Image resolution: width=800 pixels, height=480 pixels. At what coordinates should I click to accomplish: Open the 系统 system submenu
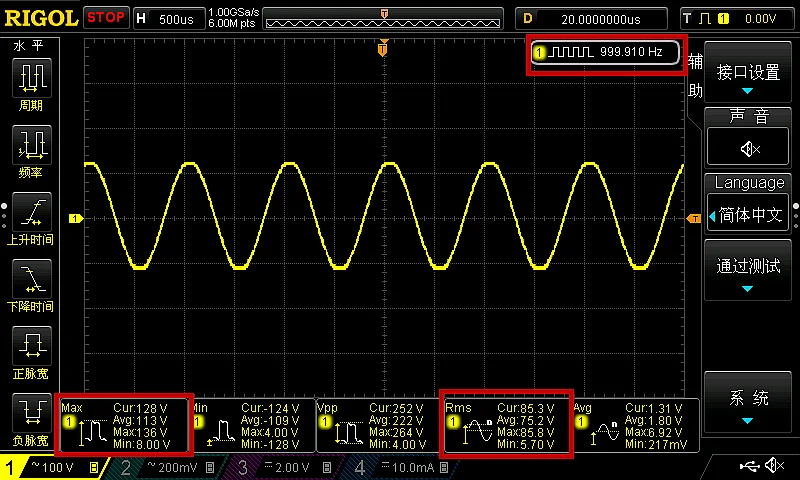[x=747, y=402]
